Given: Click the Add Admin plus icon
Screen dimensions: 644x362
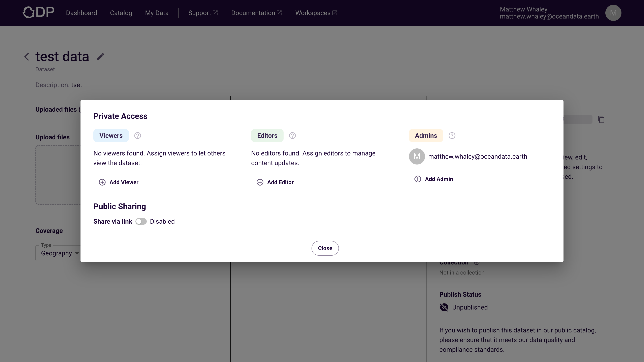Looking at the screenshot, I should [418, 179].
